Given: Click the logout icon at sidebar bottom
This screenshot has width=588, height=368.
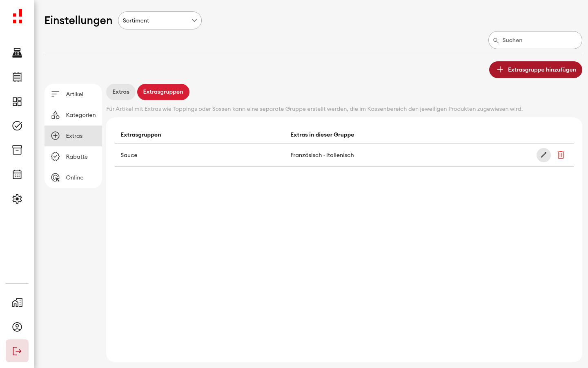Looking at the screenshot, I should pyautogui.click(x=17, y=351).
